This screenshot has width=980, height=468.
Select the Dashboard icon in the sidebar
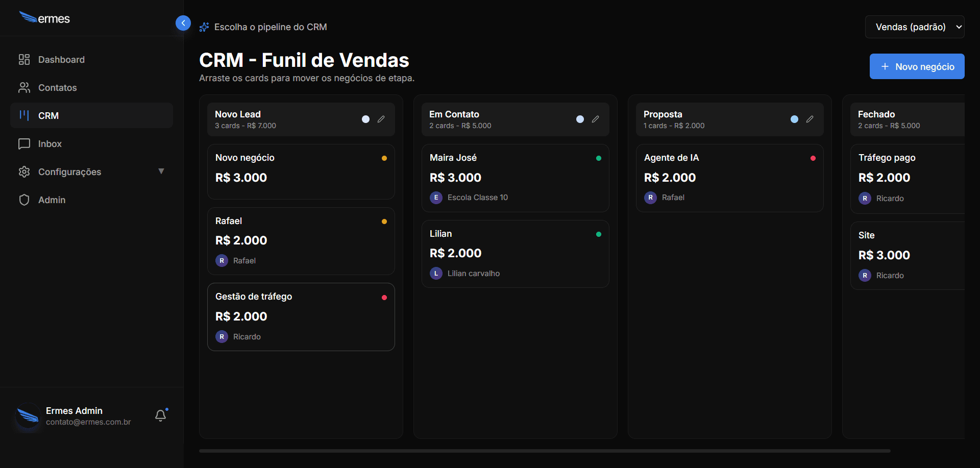(x=24, y=59)
